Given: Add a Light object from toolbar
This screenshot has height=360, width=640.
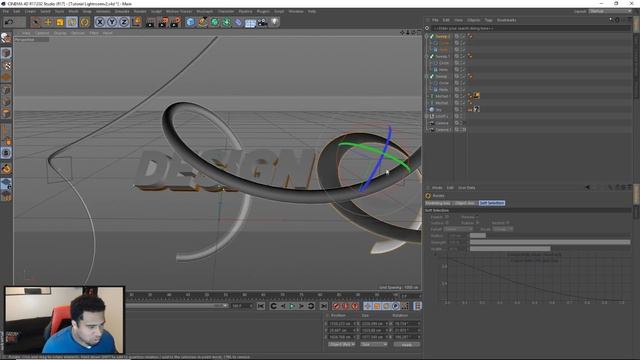Looking at the screenshot, I should (x=275, y=22).
